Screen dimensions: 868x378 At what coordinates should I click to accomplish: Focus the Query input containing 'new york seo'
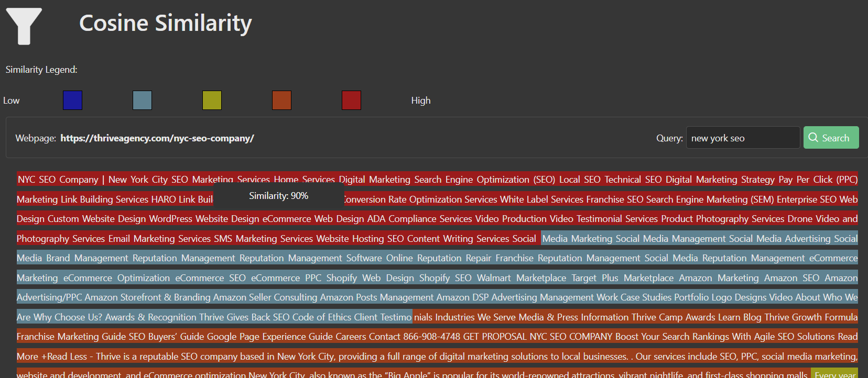pos(742,138)
